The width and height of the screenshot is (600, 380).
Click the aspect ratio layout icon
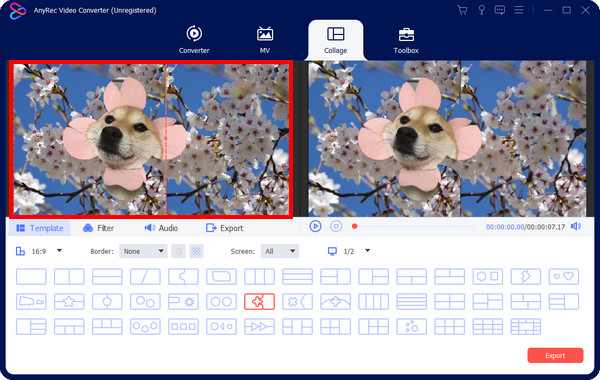click(x=20, y=251)
